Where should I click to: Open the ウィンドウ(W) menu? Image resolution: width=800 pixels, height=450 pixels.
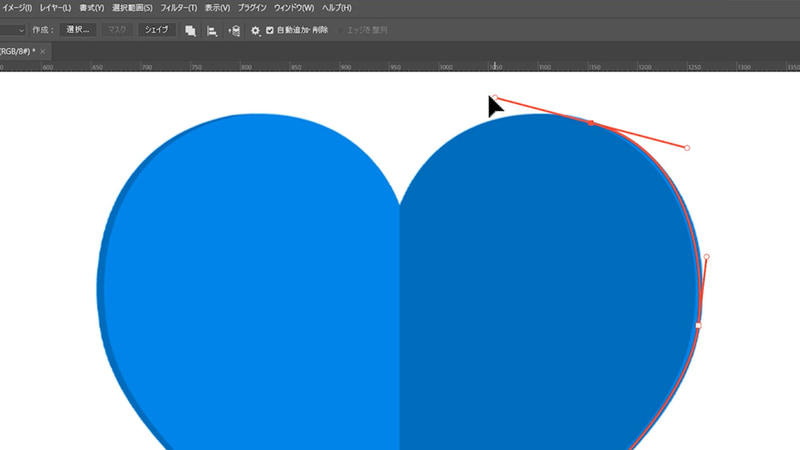pos(294,8)
